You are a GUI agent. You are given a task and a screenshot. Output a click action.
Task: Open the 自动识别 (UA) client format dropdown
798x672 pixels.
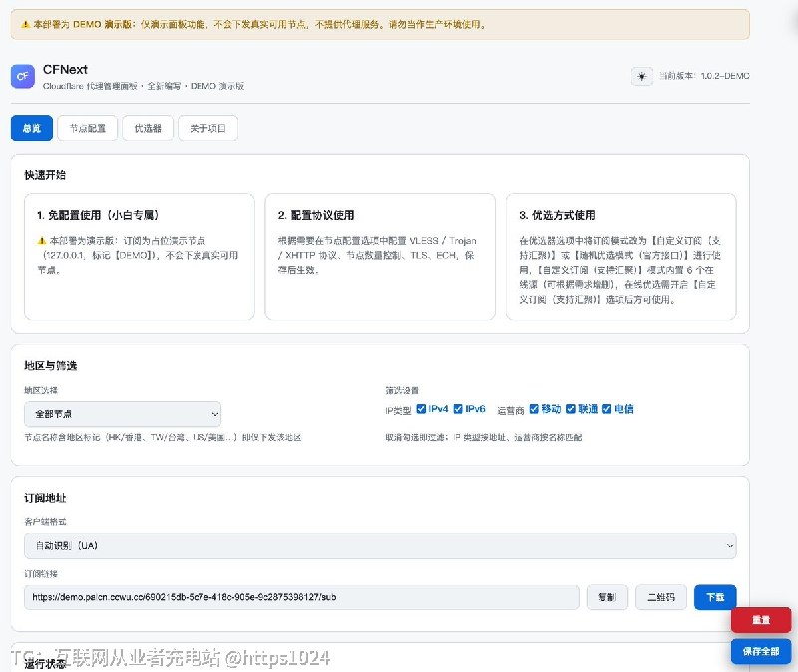click(x=380, y=545)
